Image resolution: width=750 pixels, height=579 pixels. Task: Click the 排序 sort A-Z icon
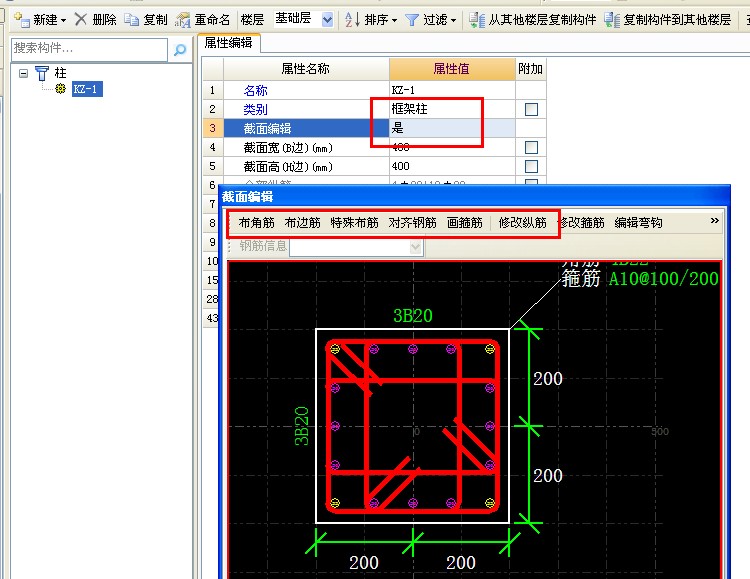[352, 20]
